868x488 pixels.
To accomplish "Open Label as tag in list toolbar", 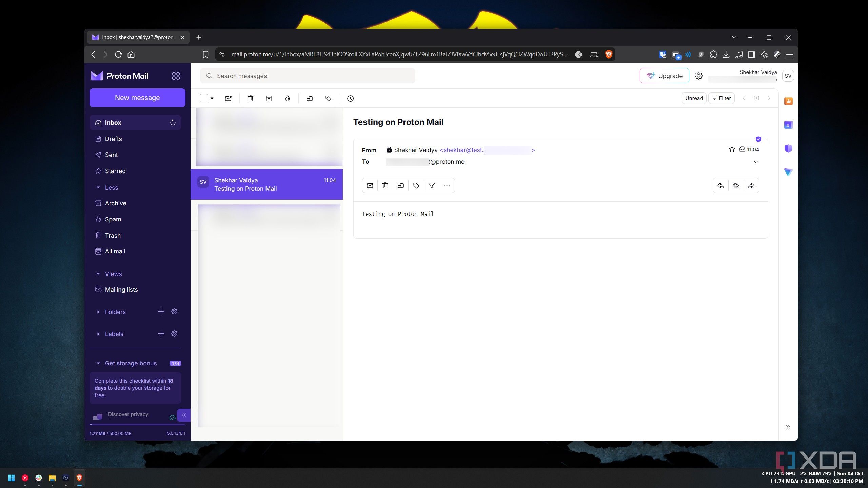I will pos(328,98).
